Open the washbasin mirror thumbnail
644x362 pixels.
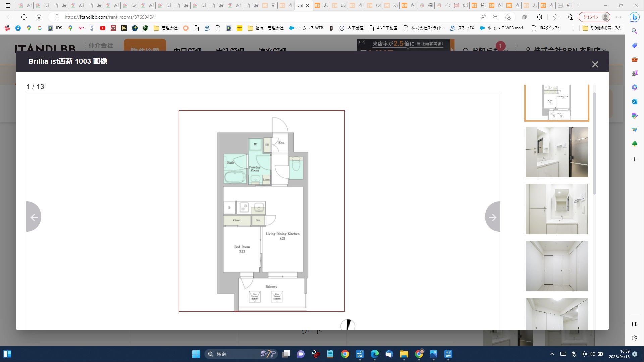coord(556,209)
